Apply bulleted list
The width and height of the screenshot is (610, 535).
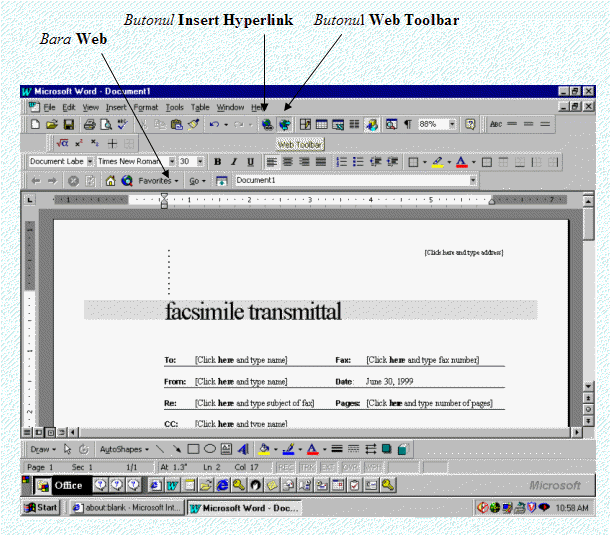[x=358, y=162]
